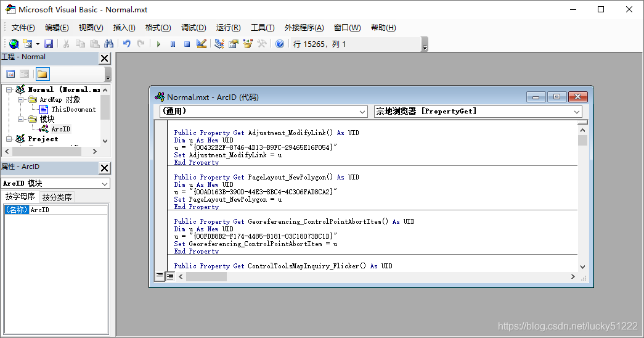Open the 运行(R) menu
This screenshot has width=644, height=338.
(x=229, y=28)
